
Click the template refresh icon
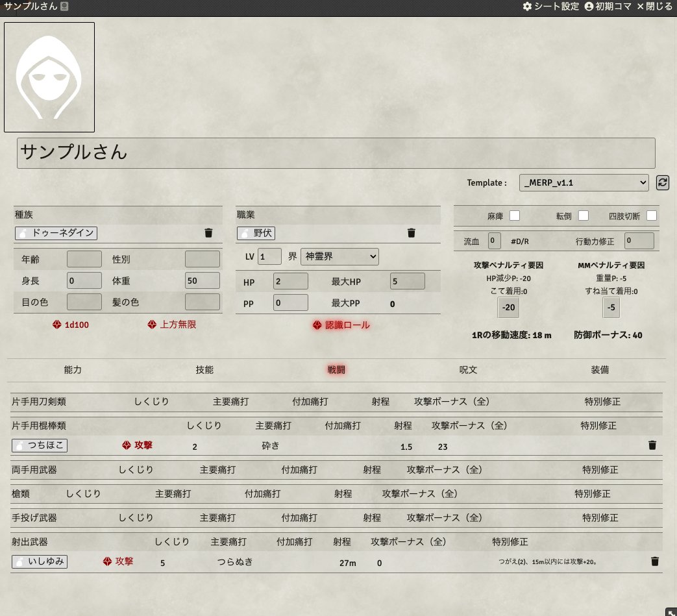click(663, 182)
